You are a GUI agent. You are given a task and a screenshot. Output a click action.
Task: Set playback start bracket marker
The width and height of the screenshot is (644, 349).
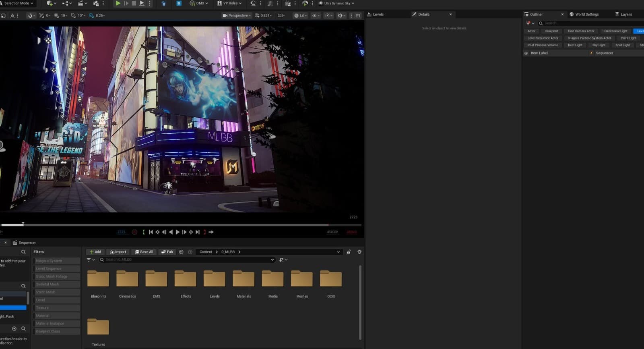coord(144,232)
